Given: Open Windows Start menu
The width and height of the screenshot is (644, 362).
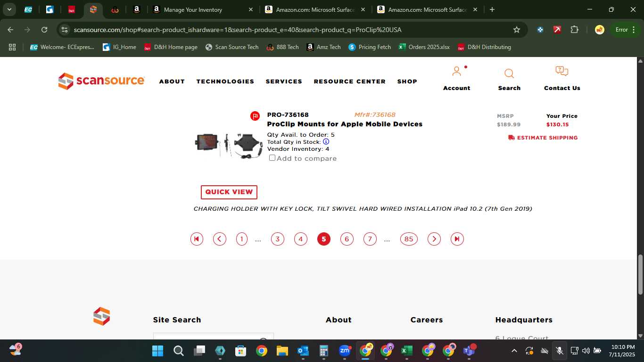Looking at the screenshot, I should (x=157, y=351).
